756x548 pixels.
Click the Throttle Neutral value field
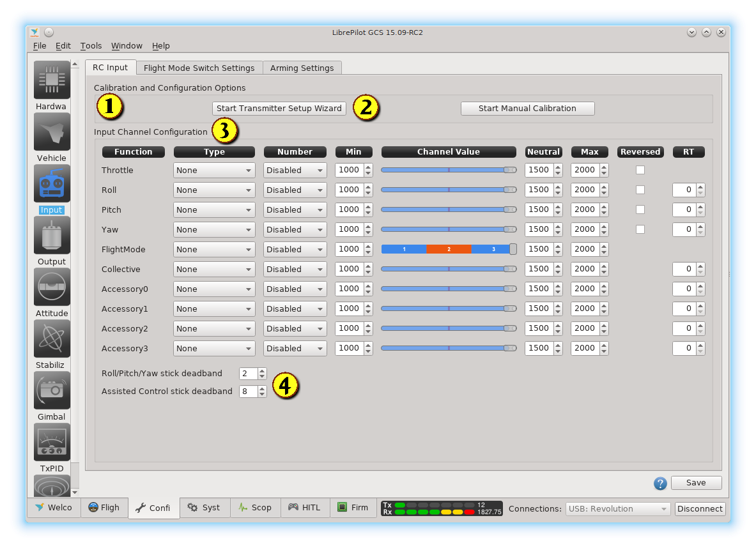[x=539, y=170]
